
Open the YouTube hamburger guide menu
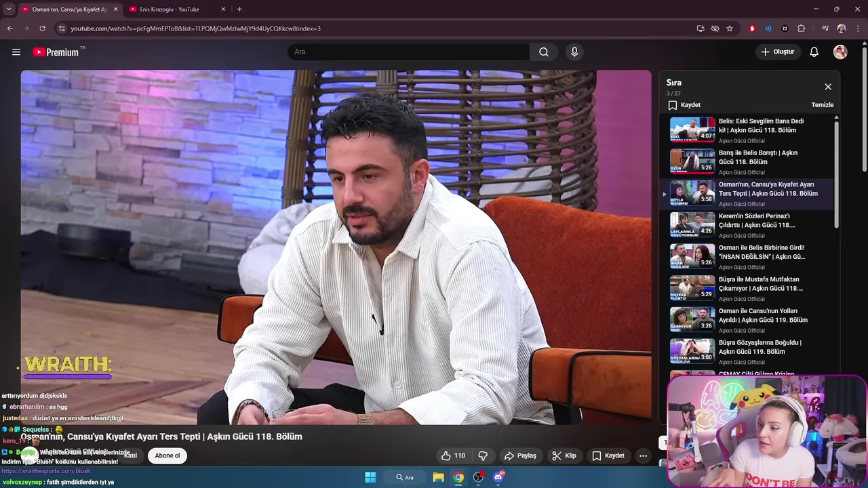tap(16, 52)
